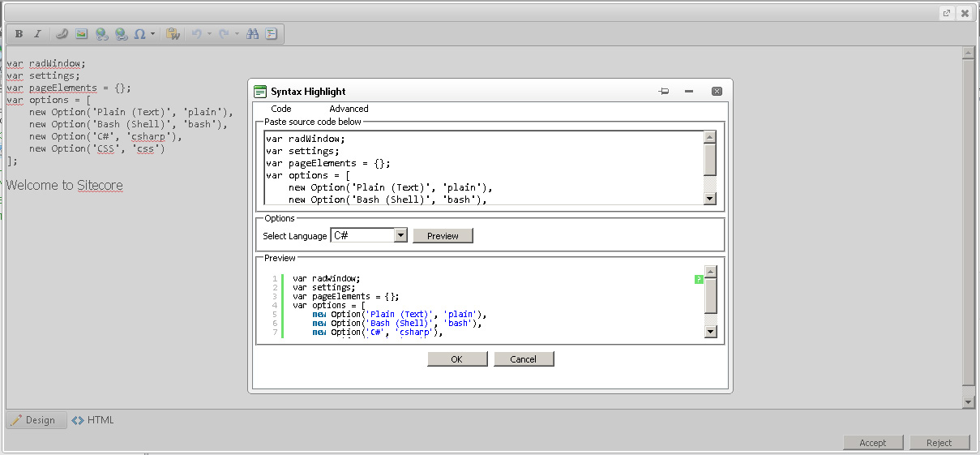Click the binoculars find and replace icon
Screen dimensions: 980x455
point(252,34)
